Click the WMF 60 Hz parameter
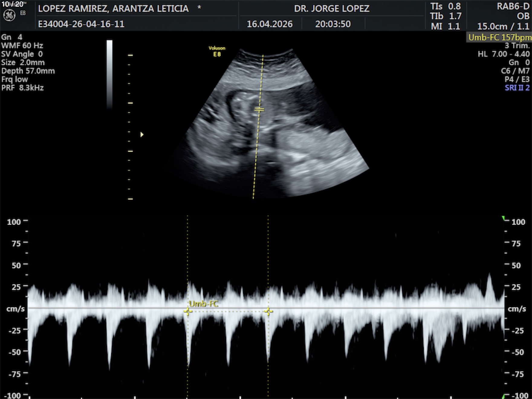This screenshot has height=399, width=532. (22, 46)
